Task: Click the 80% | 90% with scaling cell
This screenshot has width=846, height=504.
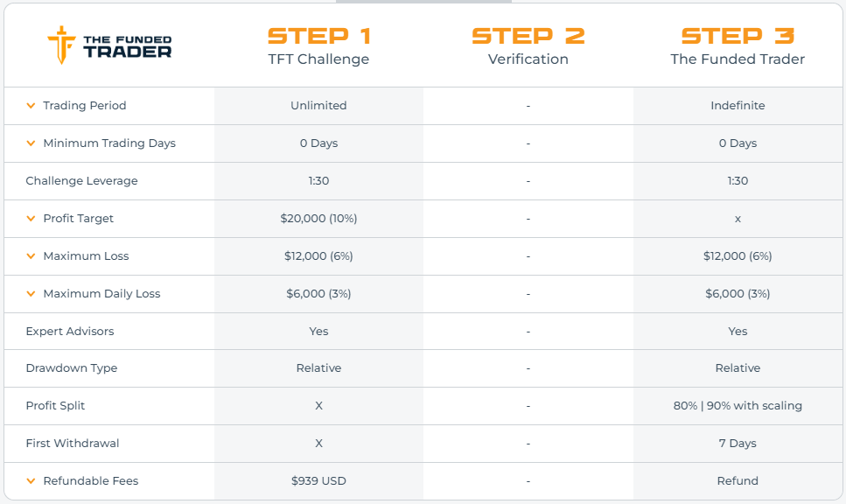Action: [738, 406]
